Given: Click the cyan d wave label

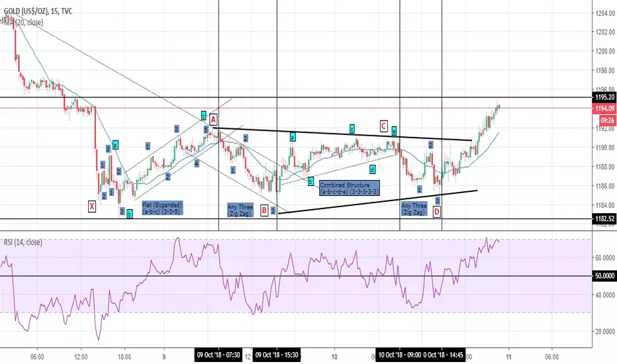Looking at the screenshot, I should [x=372, y=169].
